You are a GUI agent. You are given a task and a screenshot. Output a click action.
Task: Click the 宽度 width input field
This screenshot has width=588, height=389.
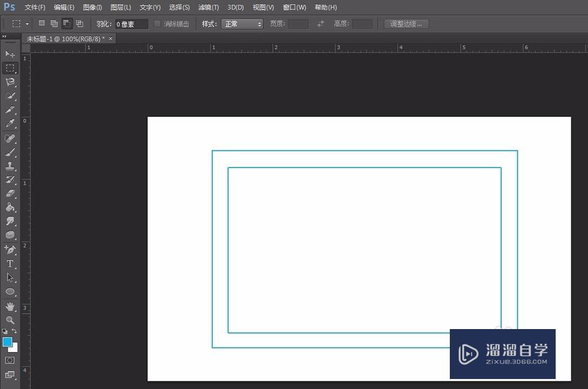click(298, 24)
